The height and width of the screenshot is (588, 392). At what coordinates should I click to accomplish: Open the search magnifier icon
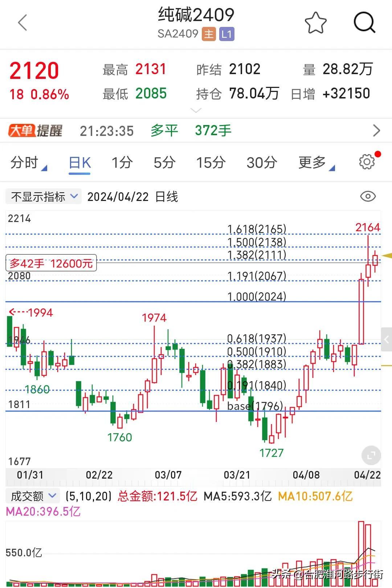(364, 23)
